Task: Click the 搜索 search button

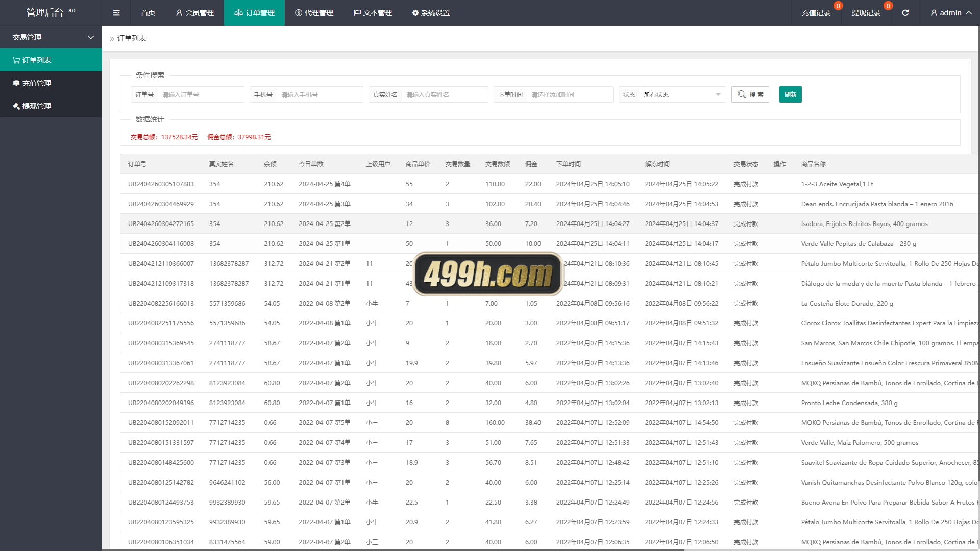Action: point(750,94)
